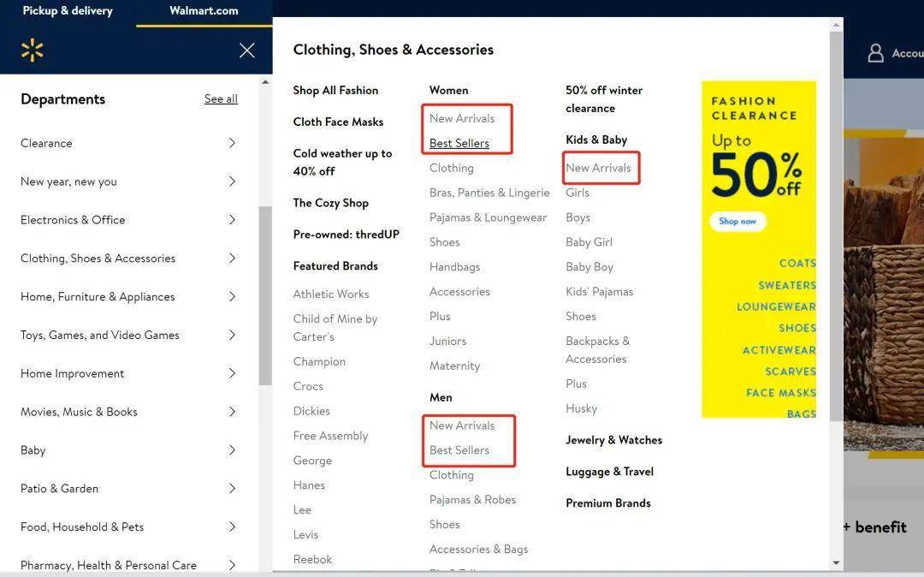924x577 pixels.
Task: Open Men's New Arrivals link
Action: [x=462, y=425]
